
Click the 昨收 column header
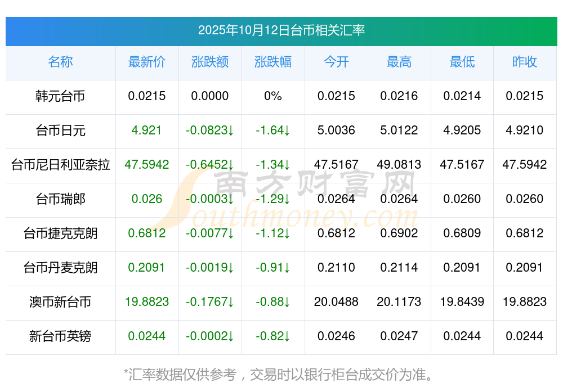coord(525,62)
